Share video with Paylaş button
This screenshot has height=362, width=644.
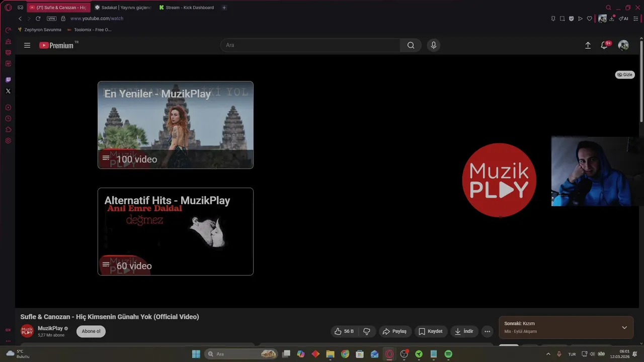coord(395,331)
